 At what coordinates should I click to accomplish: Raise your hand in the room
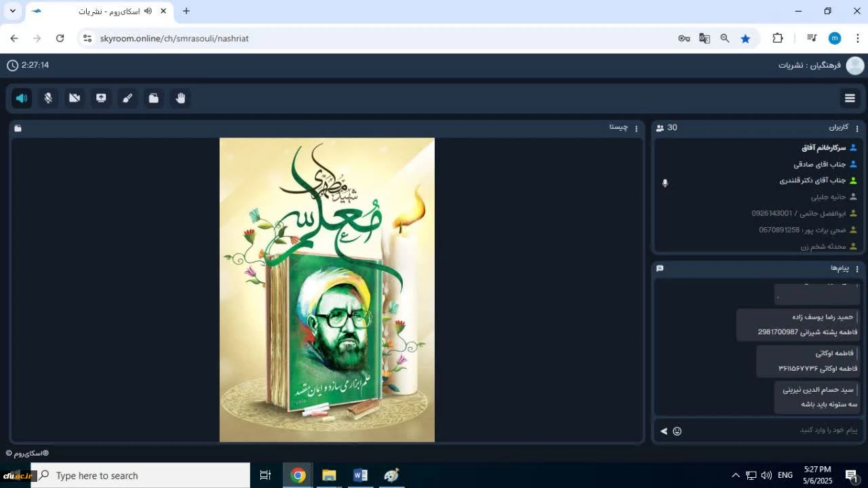click(180, 98)
